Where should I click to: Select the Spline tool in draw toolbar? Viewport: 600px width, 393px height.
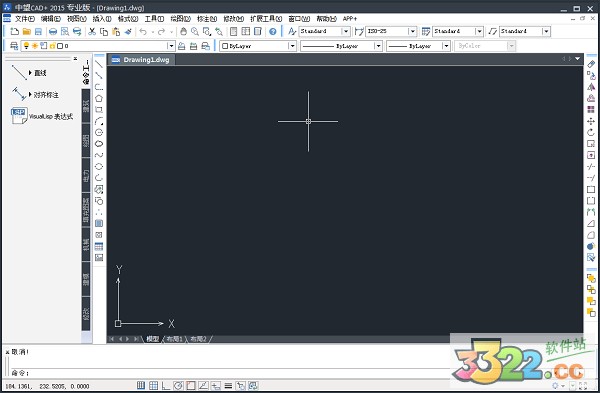(99, 155)
